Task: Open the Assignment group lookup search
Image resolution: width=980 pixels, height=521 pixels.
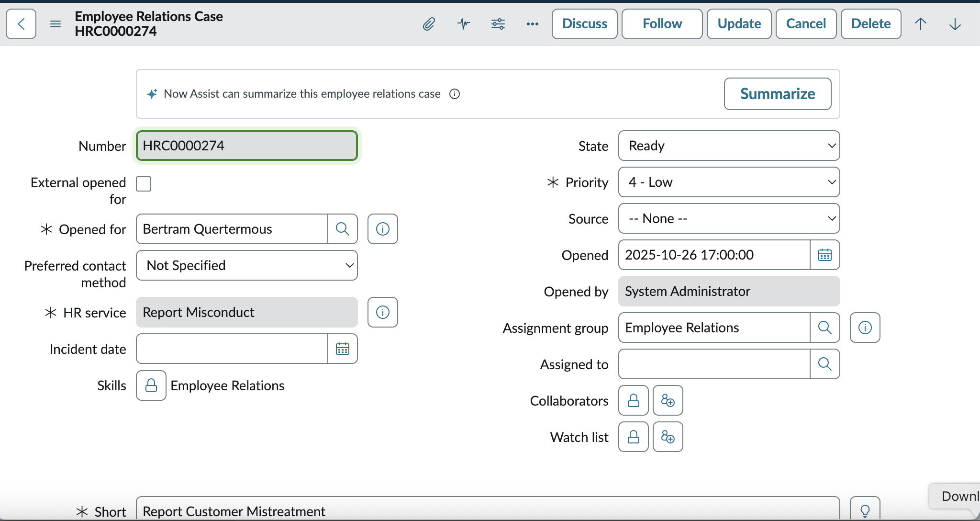Action: pos(825,328)
